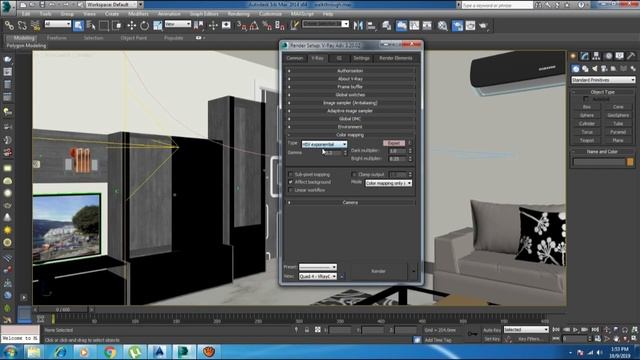
Task: Open the Utilities hammer tab
Action: (631, 56)
